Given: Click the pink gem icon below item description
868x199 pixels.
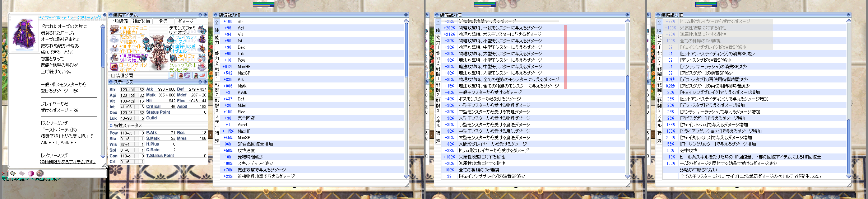Looking at the screenshot, I should [31, 173].
